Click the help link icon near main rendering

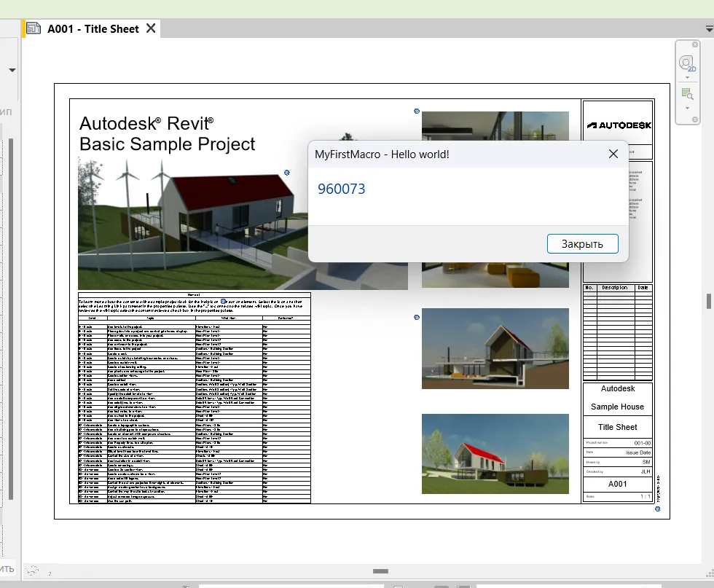pos(287,173)
